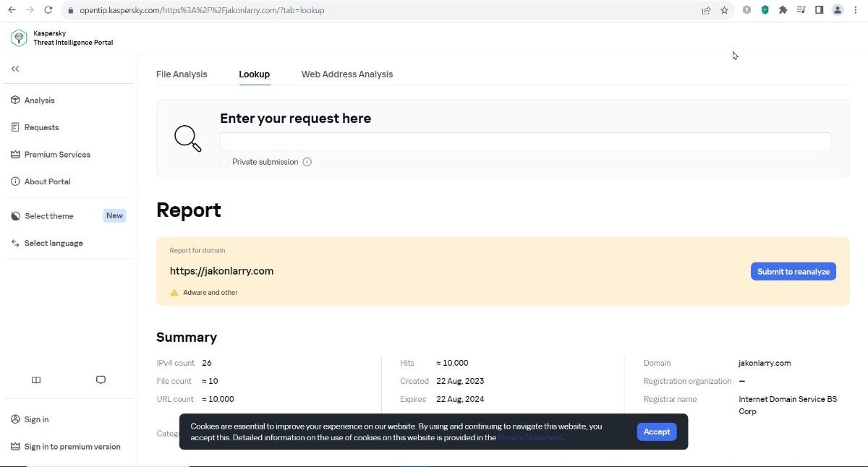
Task: Click the browser forward arrow
Action: 30,10
